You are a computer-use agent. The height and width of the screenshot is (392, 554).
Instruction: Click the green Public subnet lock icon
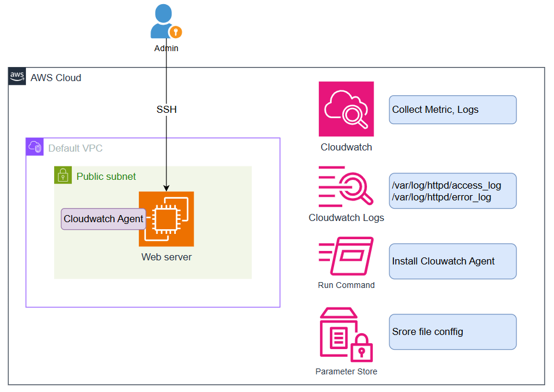(63, 175)
